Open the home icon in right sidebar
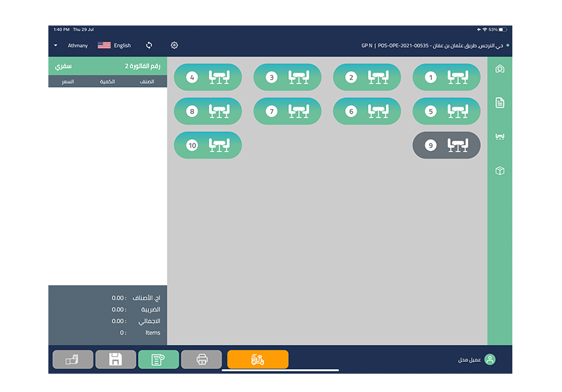The height and width of the screenshot is (392, 562). pyautogui.click(x=500, y=69)
